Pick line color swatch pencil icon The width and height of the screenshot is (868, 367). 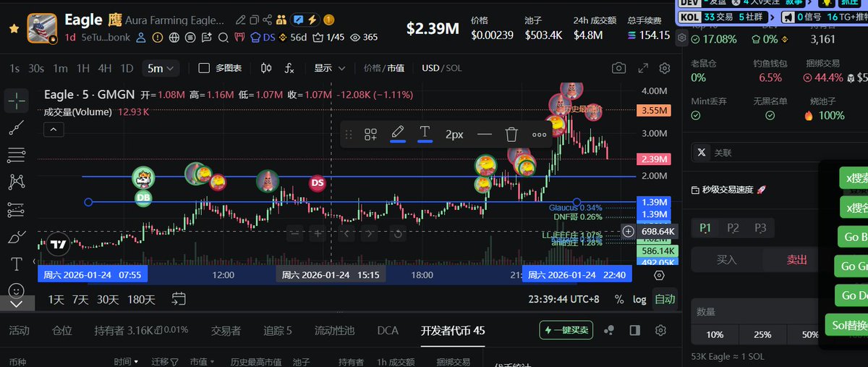point(397,134)
